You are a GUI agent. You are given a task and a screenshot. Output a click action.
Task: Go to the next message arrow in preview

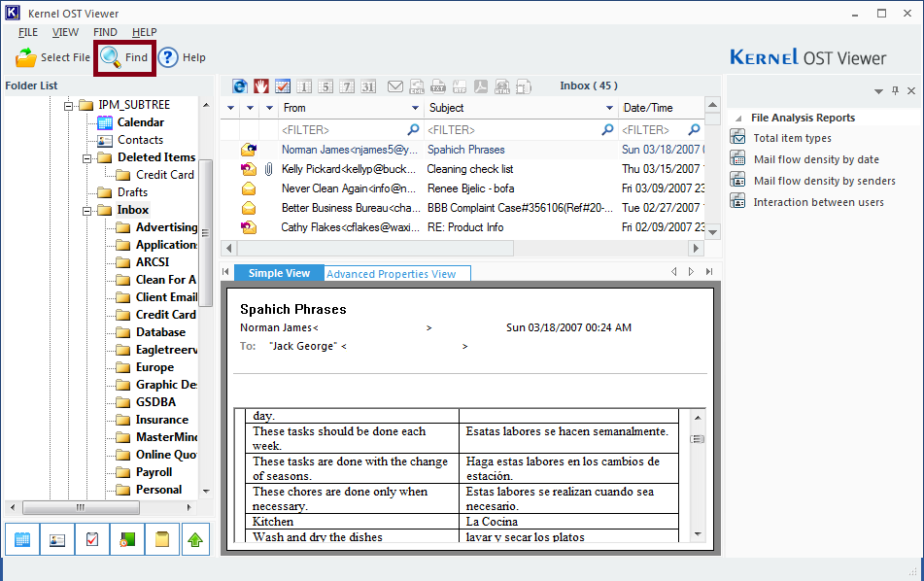click(x=691, y=272)
